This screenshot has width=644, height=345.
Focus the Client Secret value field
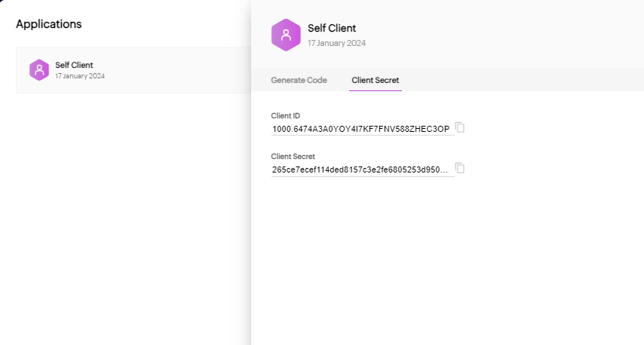[360, 169]
